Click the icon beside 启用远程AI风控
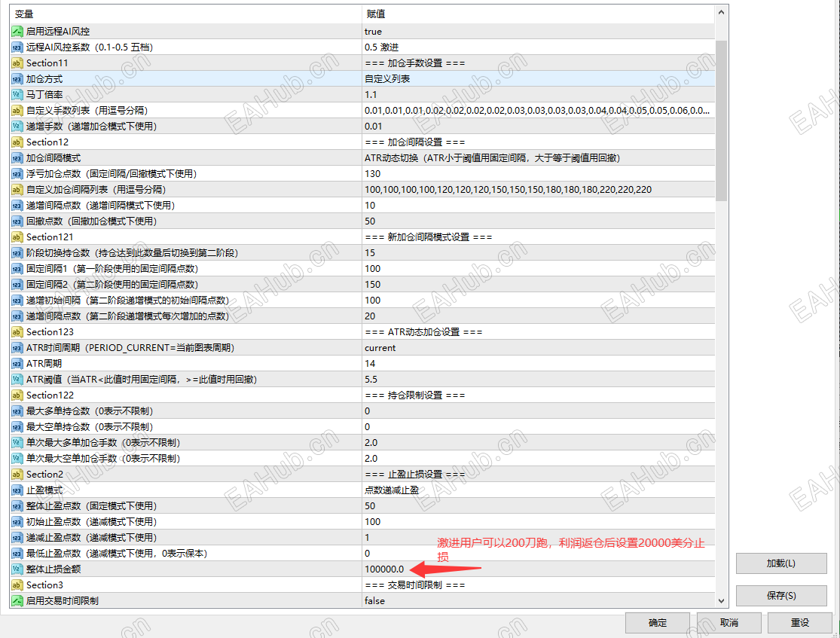This screenshot has height=638, width=840. pos(17,32)
